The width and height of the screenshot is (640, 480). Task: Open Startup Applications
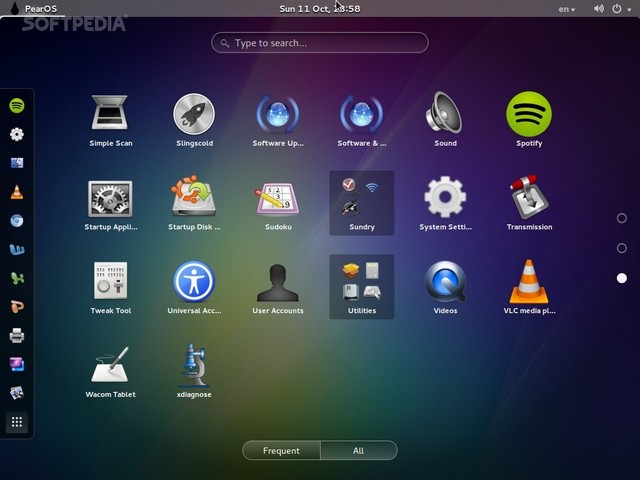click(x=111, y=203)
